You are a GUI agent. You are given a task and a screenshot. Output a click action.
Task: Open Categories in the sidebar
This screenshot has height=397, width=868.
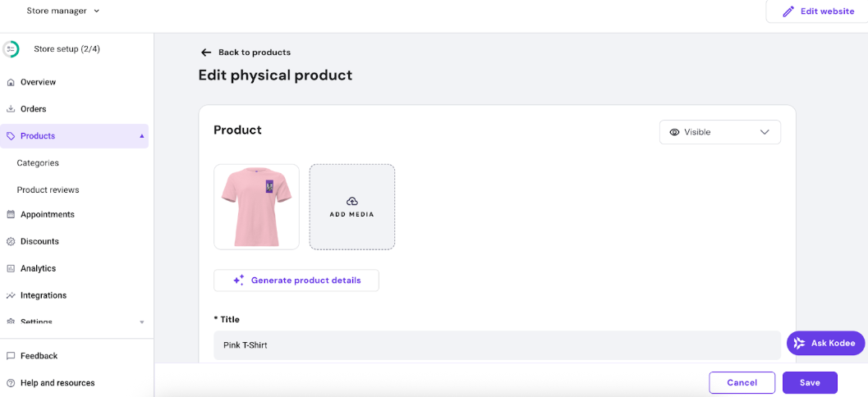[38, 163]
